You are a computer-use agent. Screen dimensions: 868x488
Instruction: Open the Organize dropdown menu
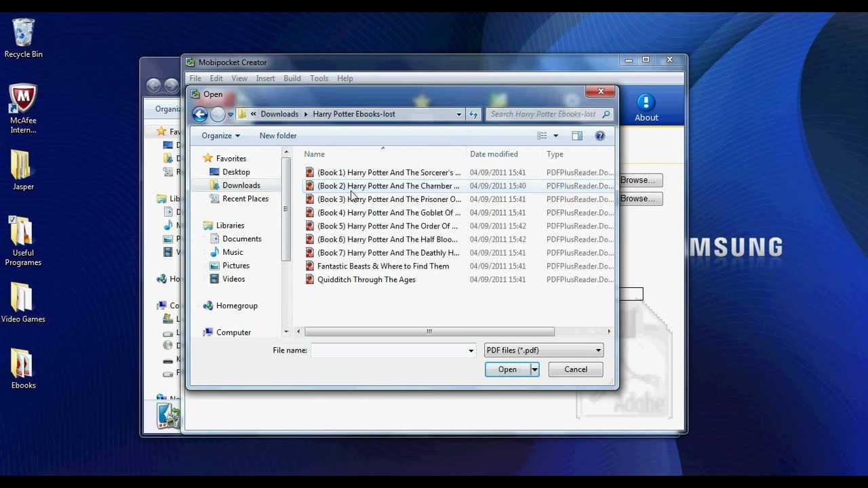tap(220, 136)
